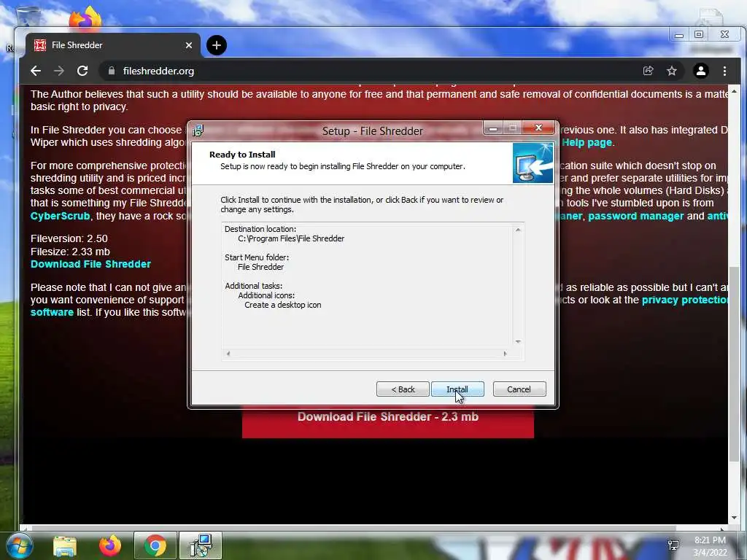
Task: Open Firefox desktop shortcut icon
Action: (x=85, y=18)
